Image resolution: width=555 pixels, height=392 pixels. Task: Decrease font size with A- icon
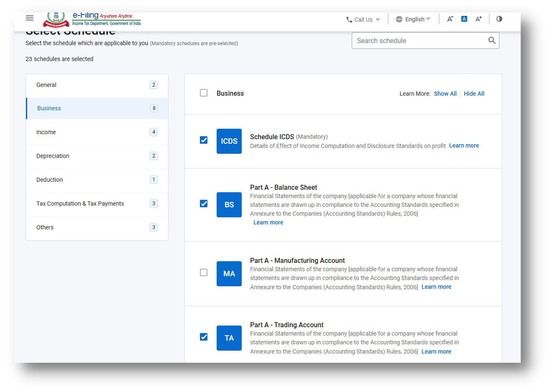coord(450,19)
